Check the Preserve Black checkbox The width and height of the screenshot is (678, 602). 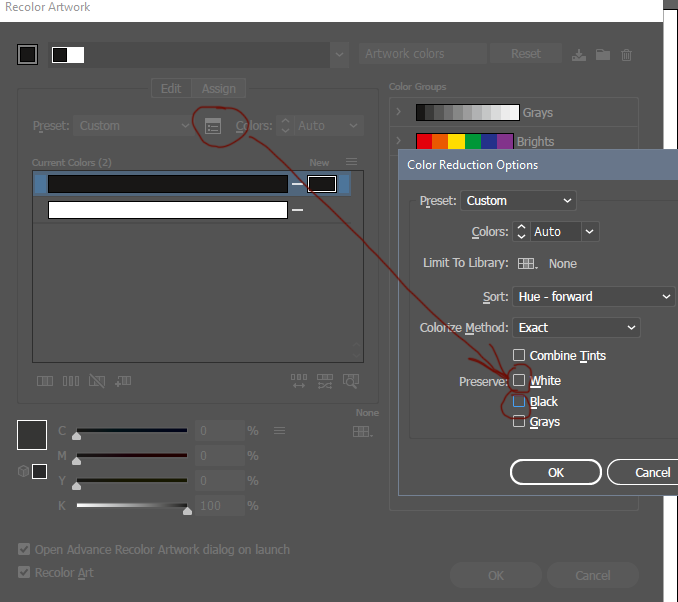click(x=519, y=401)
